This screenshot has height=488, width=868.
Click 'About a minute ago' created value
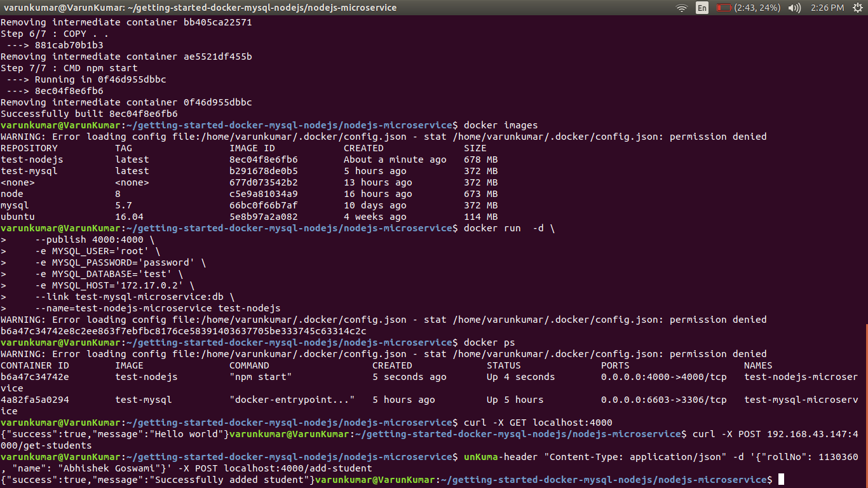tap(395, 159)
